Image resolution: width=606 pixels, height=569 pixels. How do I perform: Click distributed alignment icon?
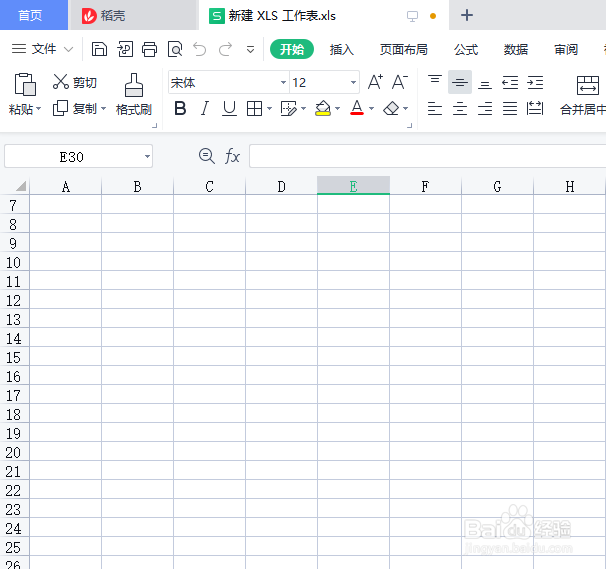[535, 109]
